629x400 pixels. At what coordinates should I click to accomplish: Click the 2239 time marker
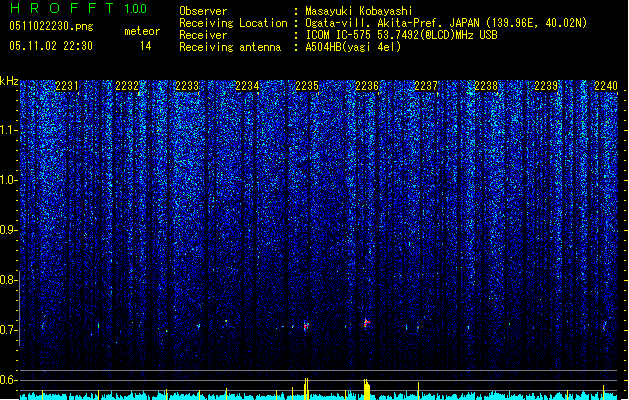point(546,86)
